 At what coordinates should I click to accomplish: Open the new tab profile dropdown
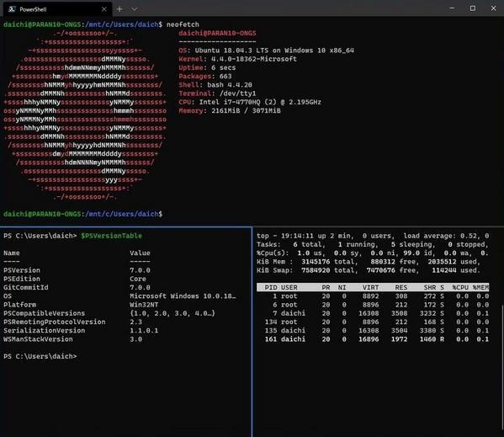coord(135,9)
